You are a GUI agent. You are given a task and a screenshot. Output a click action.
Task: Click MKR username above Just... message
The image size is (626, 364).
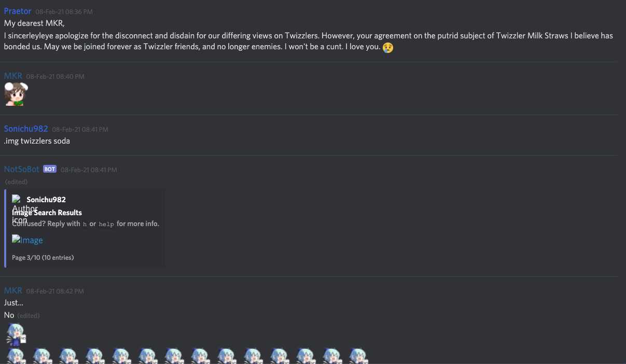pyautogui.click(x=13, y=290)
